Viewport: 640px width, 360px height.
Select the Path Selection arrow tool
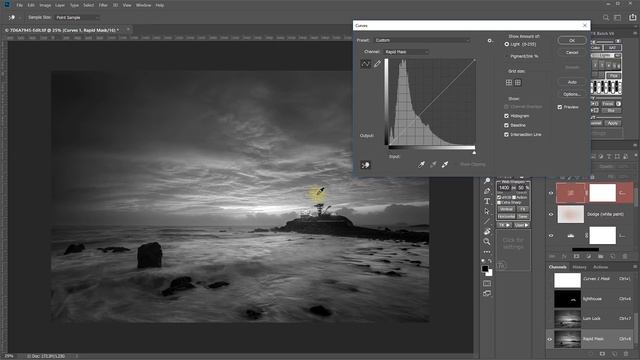[487, 211]
